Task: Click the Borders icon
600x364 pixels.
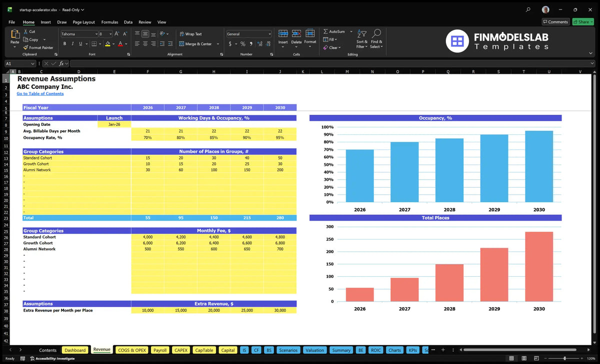Action: 94,44
